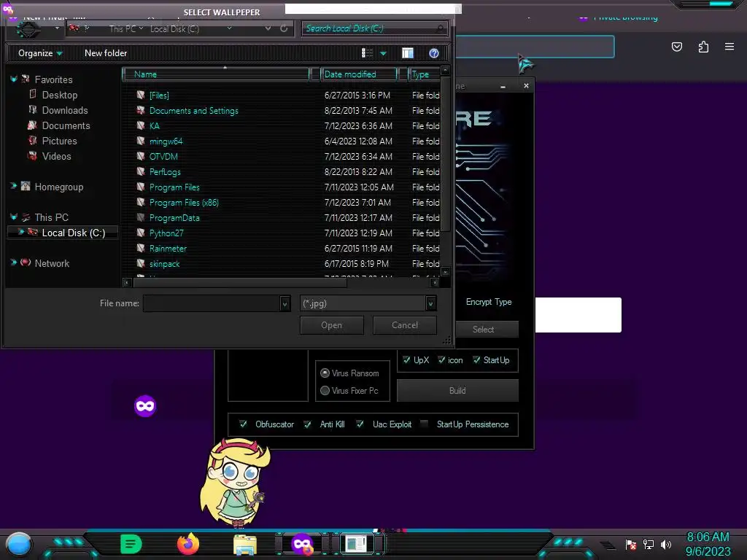The width and height of the screenshot is (747, 560).
Task: Select Program Files folder name
Action: (174, 187)
